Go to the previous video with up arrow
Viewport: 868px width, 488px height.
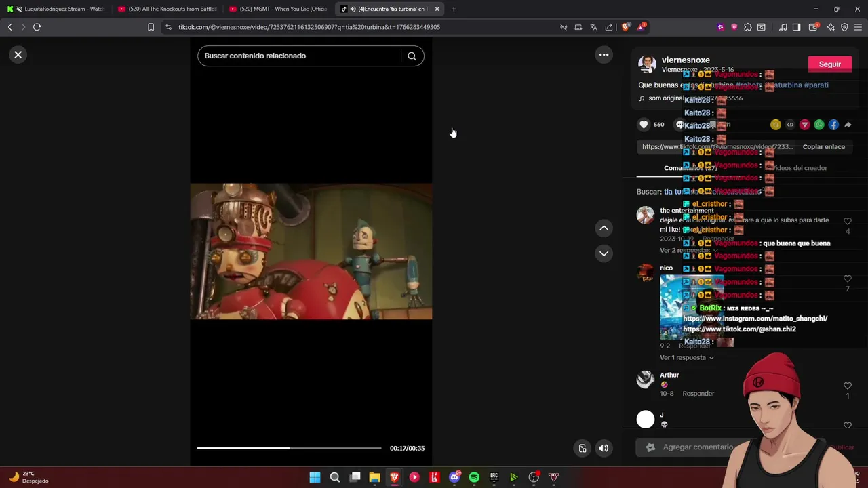604,228
